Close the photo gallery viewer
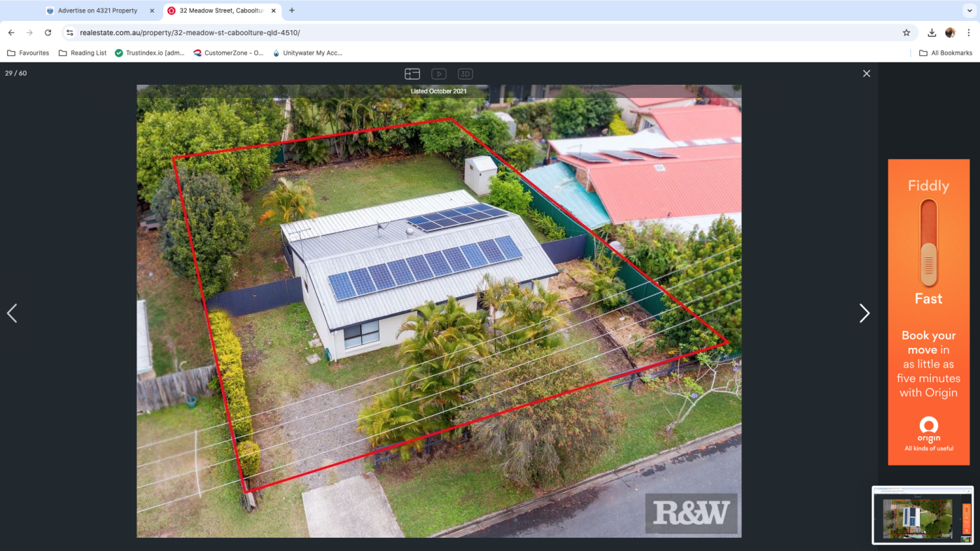Screen dimensions: 980x551 click(866, 74)
